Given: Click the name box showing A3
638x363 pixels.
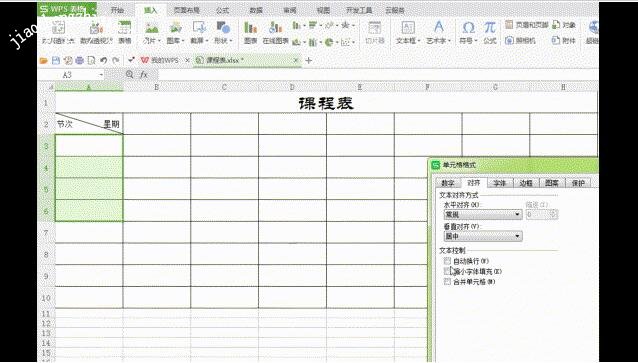Looking at the screenshot, I should click(x=68, y=75).
